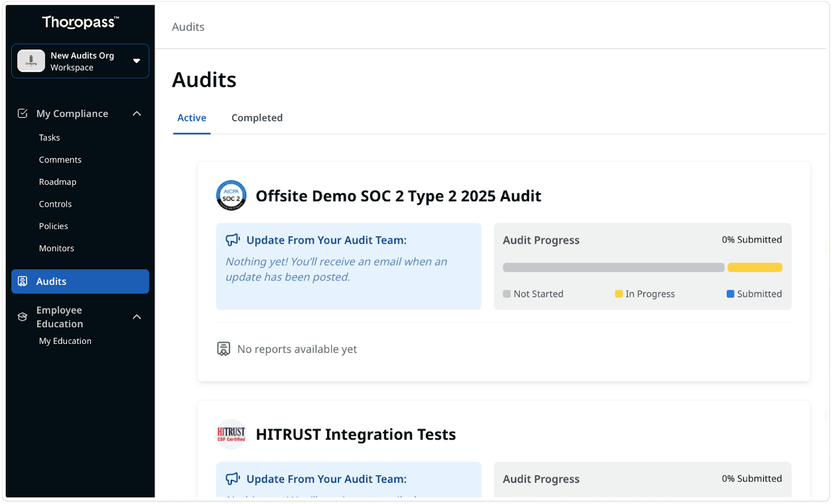
Task: Collapse the My Compliance section chevron
Action: tap(137, 113)
